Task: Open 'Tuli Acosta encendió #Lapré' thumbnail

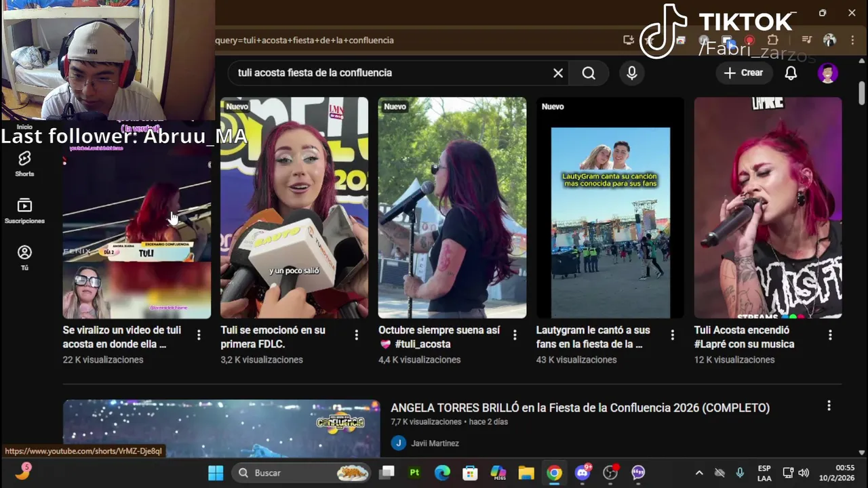Action: click(x=768, y=208)
